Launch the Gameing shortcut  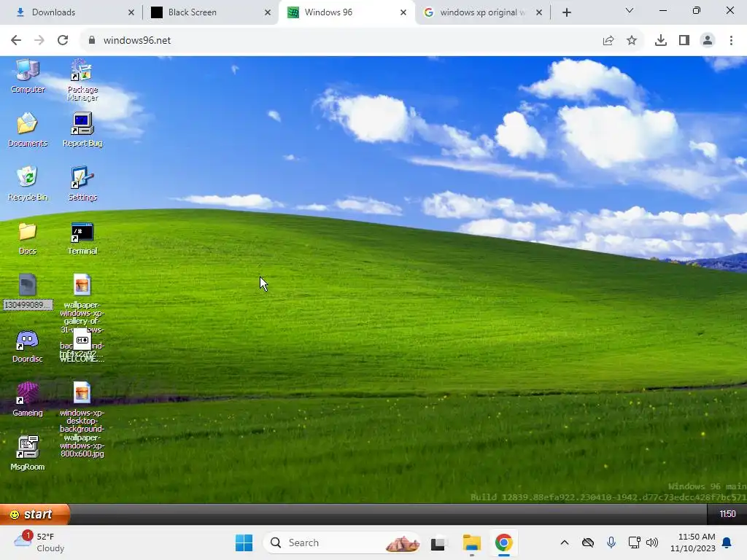coord(28,400)
